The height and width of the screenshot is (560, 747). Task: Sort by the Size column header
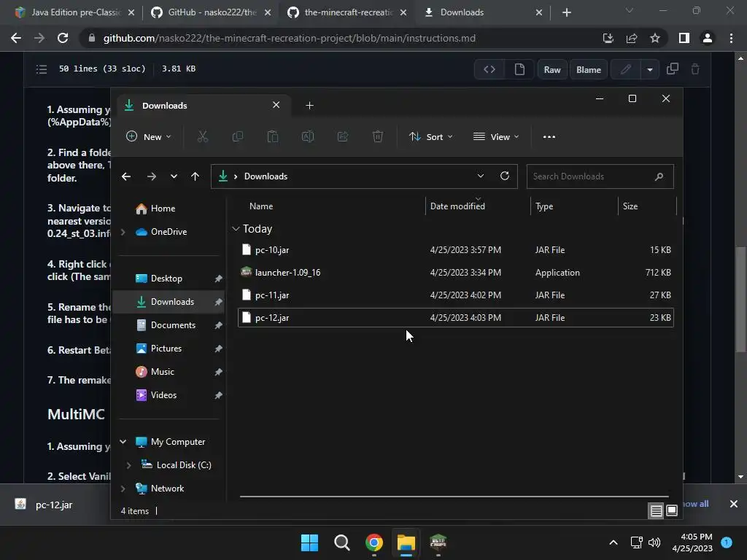click(630, 206)
